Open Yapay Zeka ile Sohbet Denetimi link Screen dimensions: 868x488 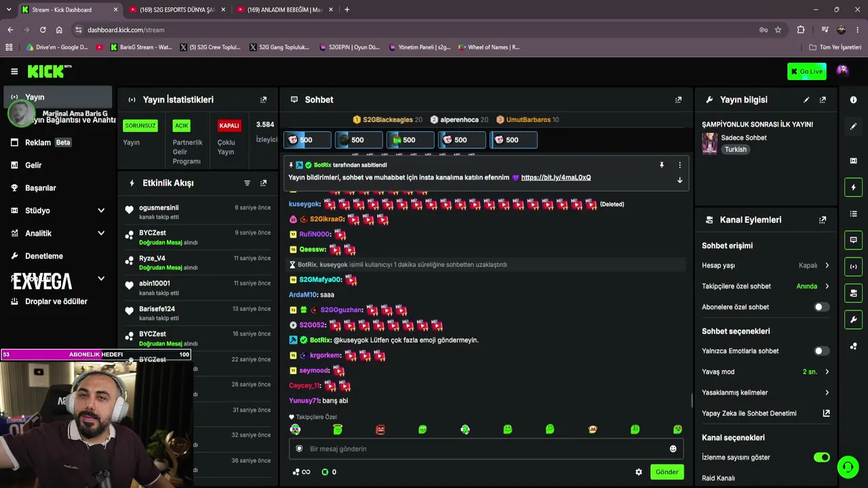point(766,413)
